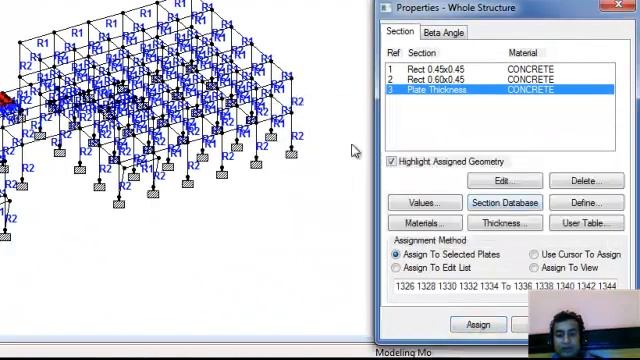640x360 pixels.
Task: Click the Properties dialog title icon
Action: pos(385,8)
